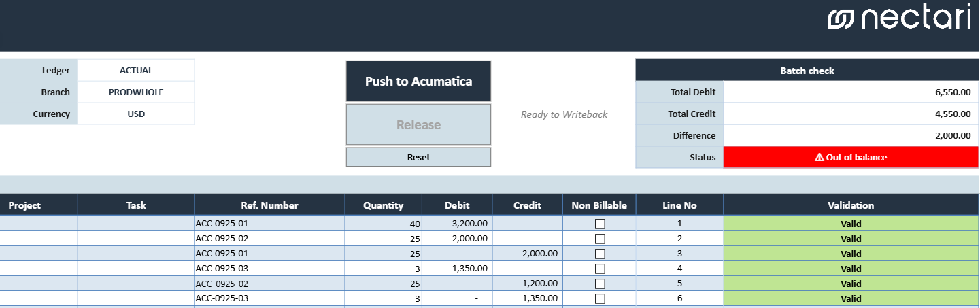The height and width of the screenshot is (308, 980).
Task: Select ACC-0925-02 reference in line 5
Action: coord(269,284)
